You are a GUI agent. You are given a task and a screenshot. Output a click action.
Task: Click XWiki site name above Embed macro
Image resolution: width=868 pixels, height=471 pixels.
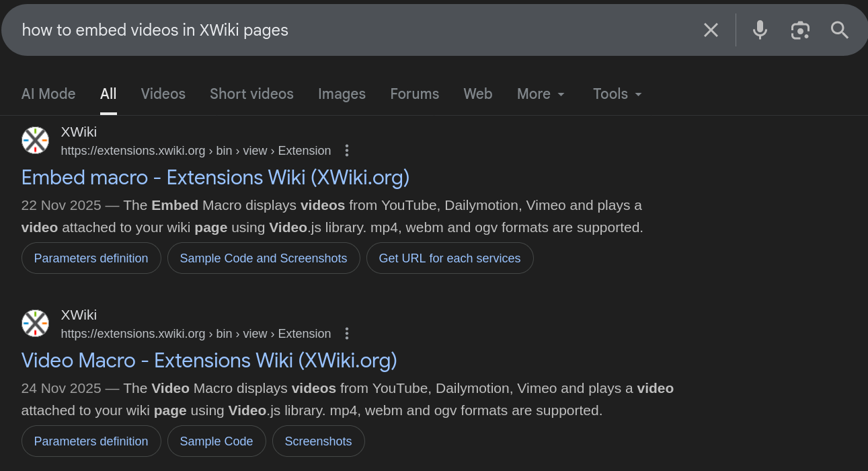coord(79,132)
